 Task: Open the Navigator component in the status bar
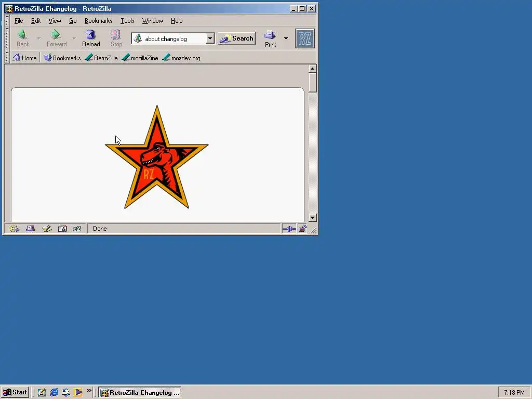click(14, 229)
